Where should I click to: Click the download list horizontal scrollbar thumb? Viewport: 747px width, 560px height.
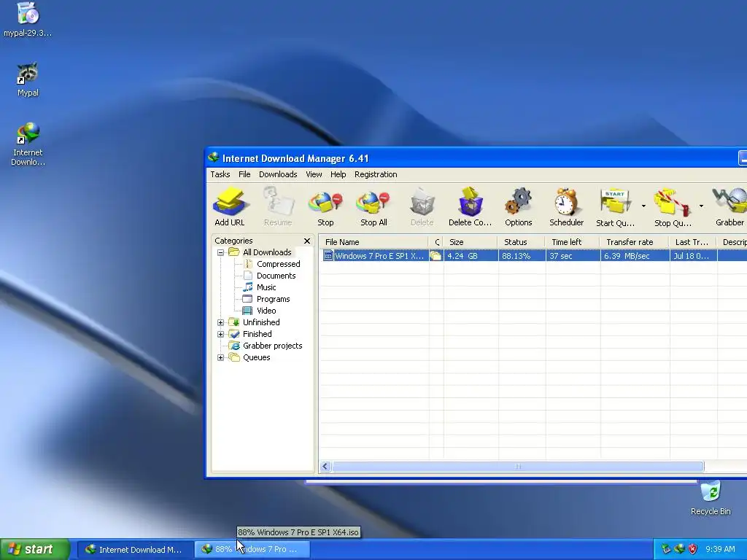pos(518,466)
